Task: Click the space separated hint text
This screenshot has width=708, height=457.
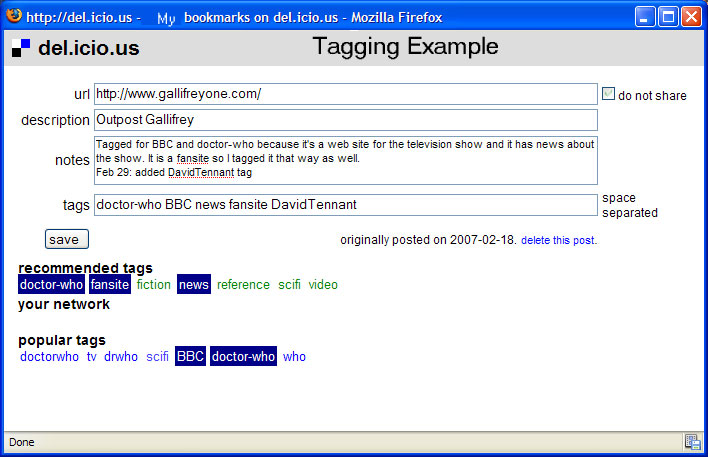Action: pos(629,205)
